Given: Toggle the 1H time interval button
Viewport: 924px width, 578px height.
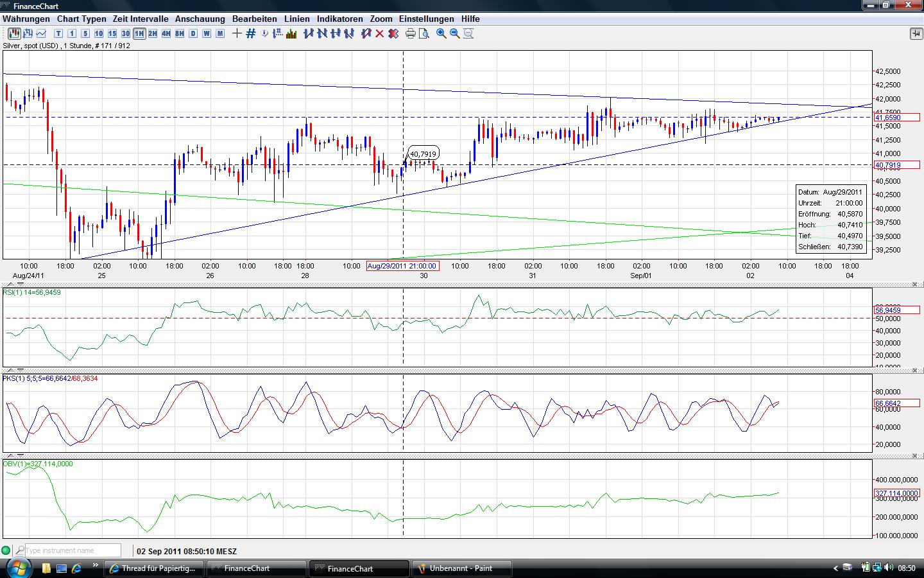Looking at the screenshot, I should [x=139, y=33].
